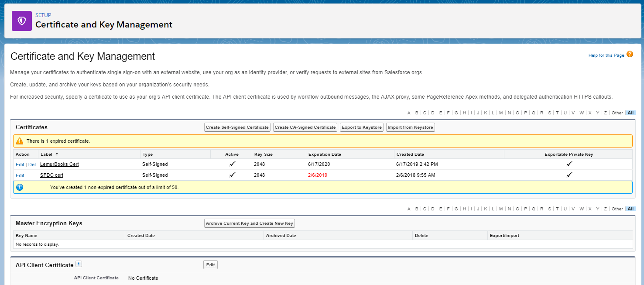Click Archive Current Key and Create New Key
Image resolution: width=644 pixels, height=285 pixels.
click(250, 223)
